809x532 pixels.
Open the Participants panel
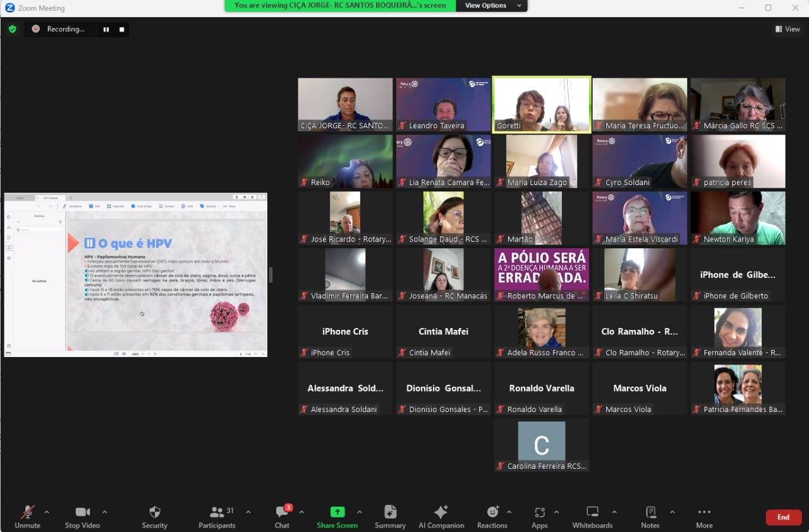point(217,512)
